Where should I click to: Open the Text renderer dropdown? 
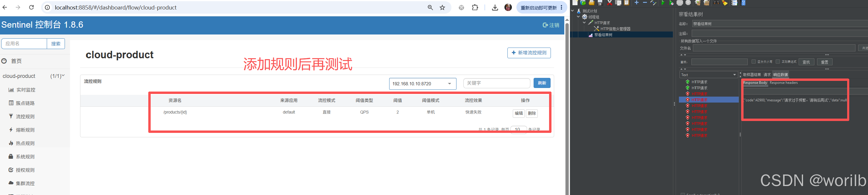coord(708,75)
